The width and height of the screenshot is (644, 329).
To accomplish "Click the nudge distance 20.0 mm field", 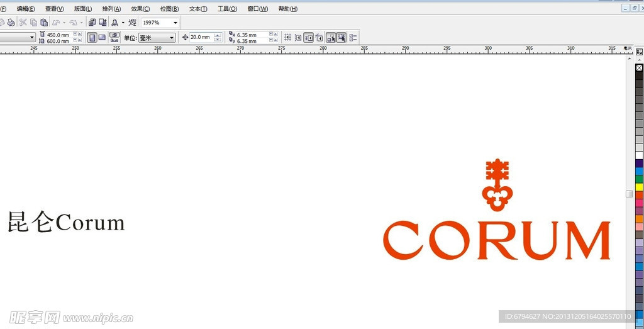I will (x=201, y=37).
